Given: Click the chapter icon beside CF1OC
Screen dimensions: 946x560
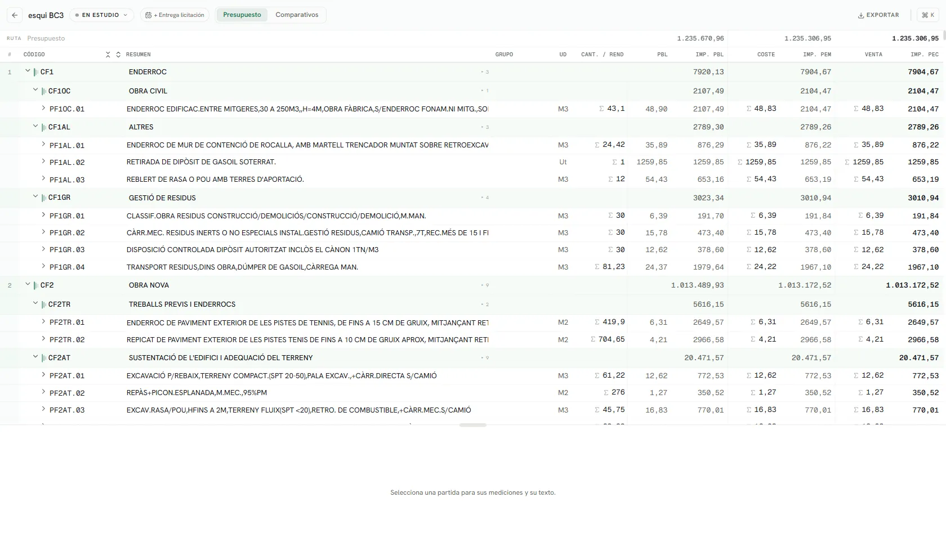Looking at the screenshot, I should tap(44, 91).
